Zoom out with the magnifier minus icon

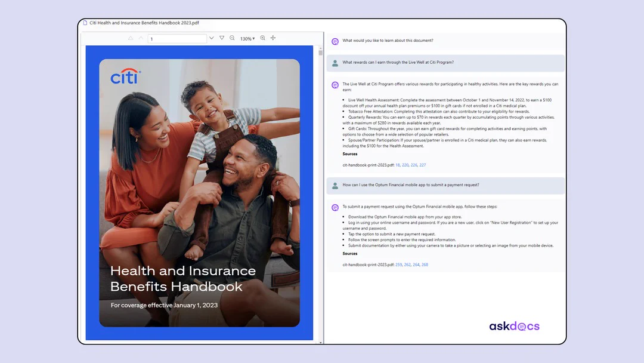coord(232,38)
